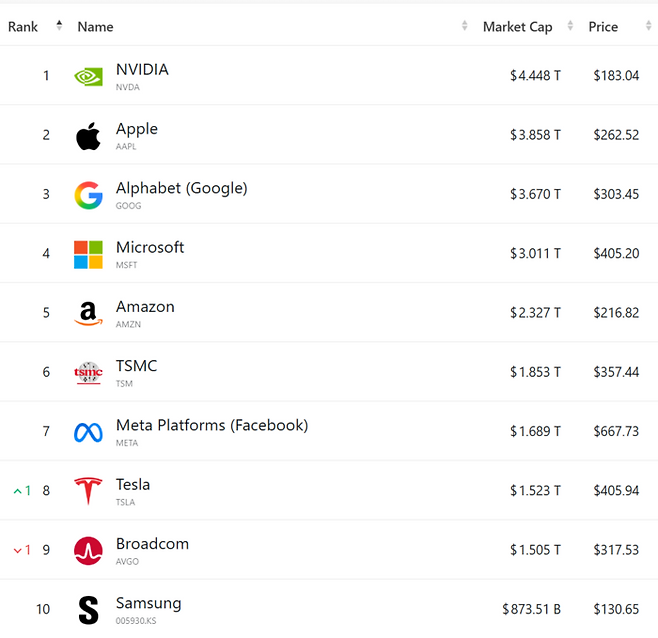Open the Meta Platforms (Facebook) link

click(x=211, y=425)
